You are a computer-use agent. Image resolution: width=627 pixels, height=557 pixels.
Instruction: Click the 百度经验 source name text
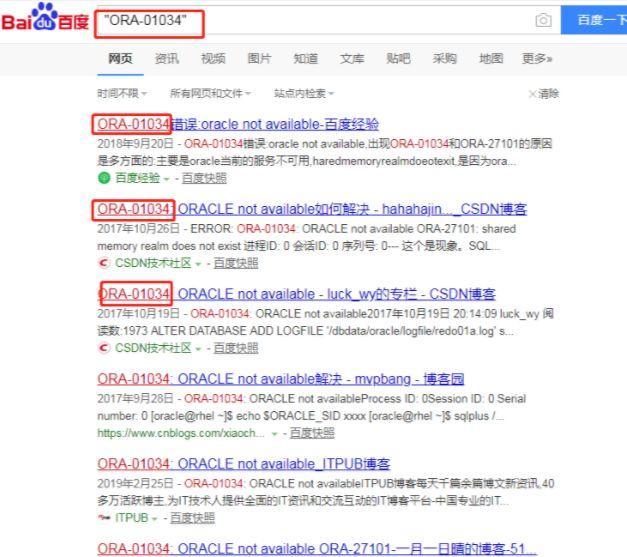coord(138,178)
